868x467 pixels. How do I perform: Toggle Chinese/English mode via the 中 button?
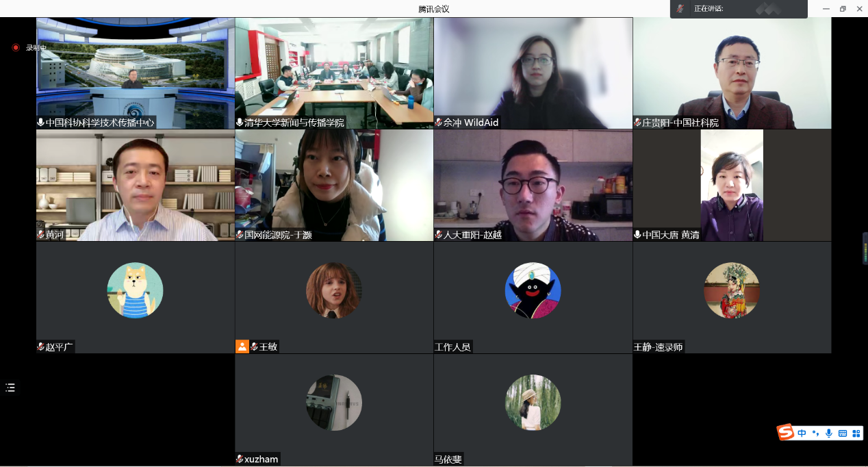802,433
